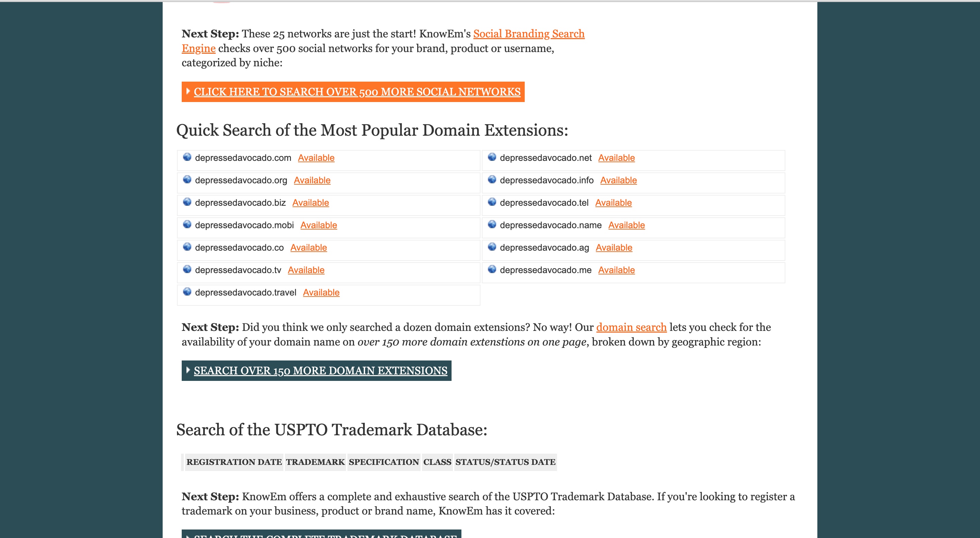The image size is (980, 538).
Task: Click Available next to depressedavocado.biz
Action: click(310, 203)
